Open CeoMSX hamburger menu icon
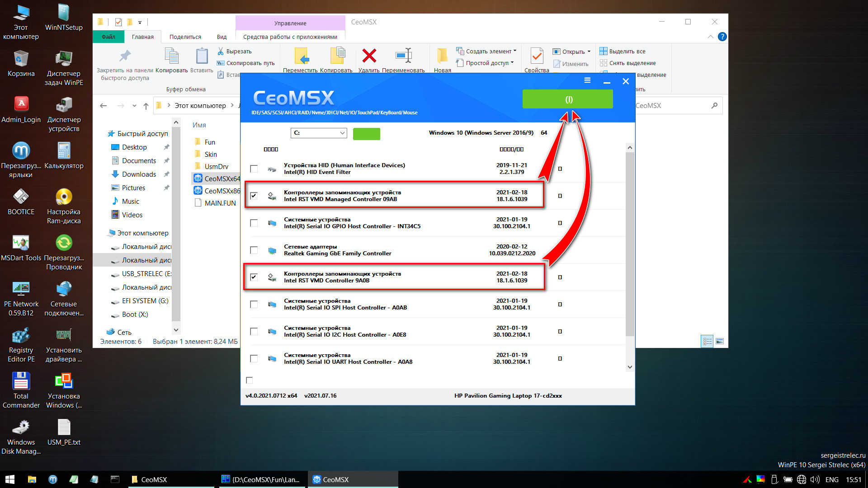868x488 pixels. (587, 80)
